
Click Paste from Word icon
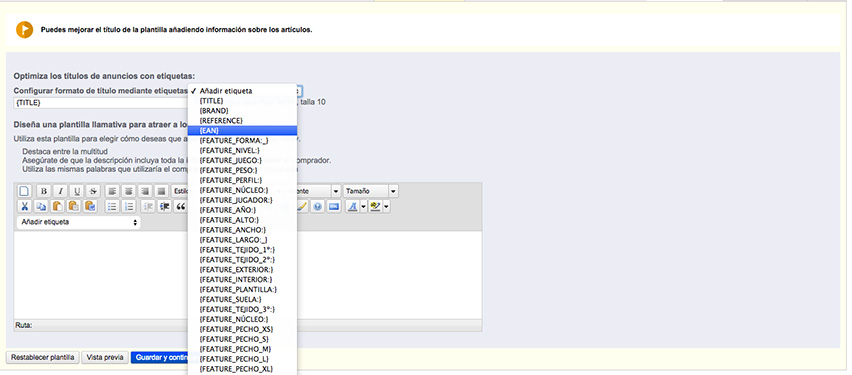(x=91, y=207)
